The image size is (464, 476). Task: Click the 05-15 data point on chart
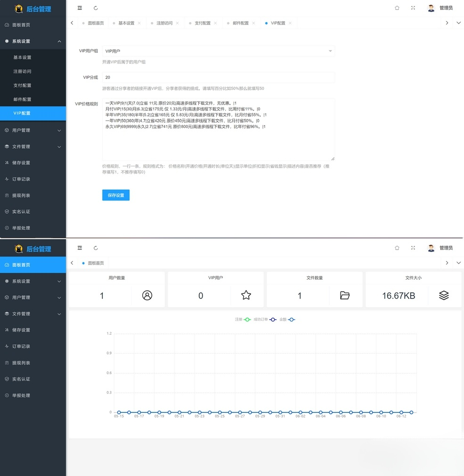pyautogui.click(x=119, y=412)
